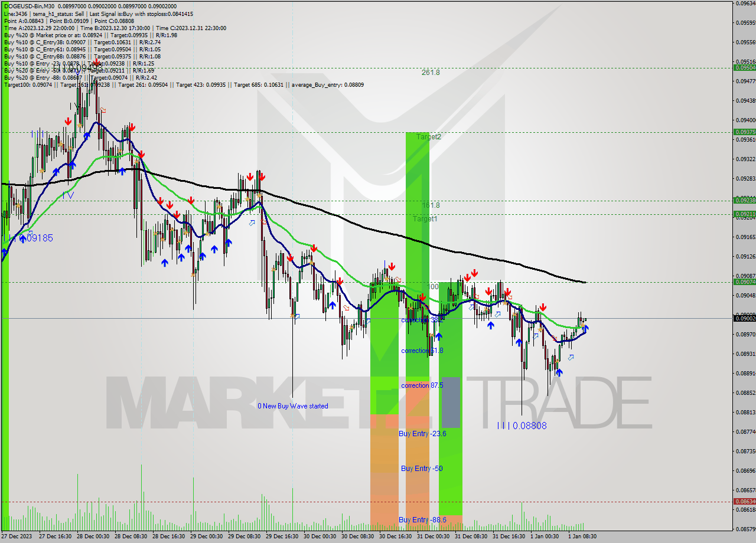This screenshot has width=756, height=543.
Task: Click the green 0.09074 price axis tag
Action: (744, 282)
